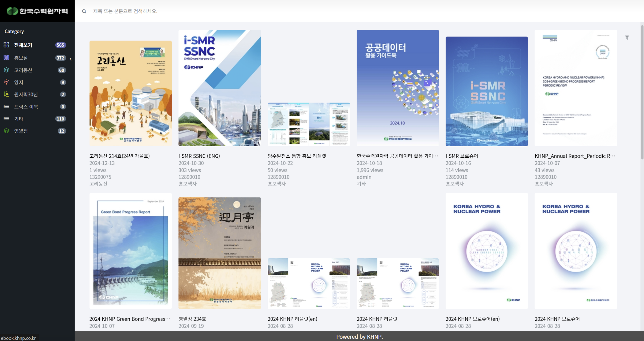Click the search magnifier icon
Viewport: 644px width, 341px height.
84,11
